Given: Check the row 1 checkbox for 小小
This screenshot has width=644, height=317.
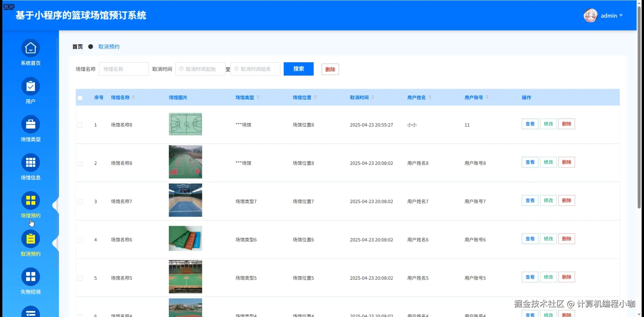Looking at the screenshot, I should click(80, 125).
